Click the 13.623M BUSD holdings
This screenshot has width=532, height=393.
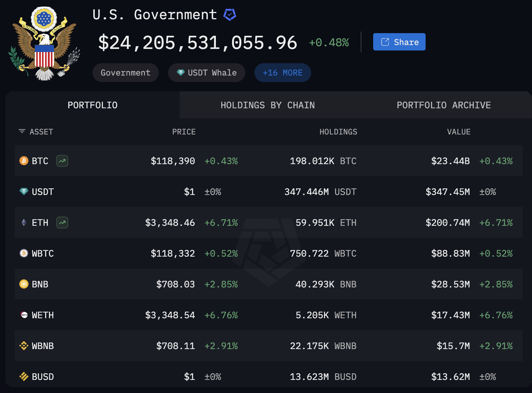tap(323, 377)
